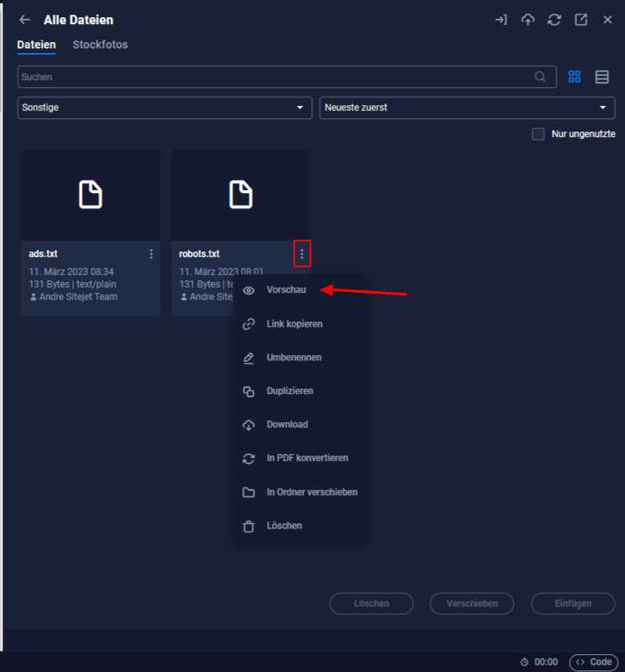Viewport: 625px width, 672px height.
Task: Open the ads.txt three-dot menu
Action: point(151,254)
